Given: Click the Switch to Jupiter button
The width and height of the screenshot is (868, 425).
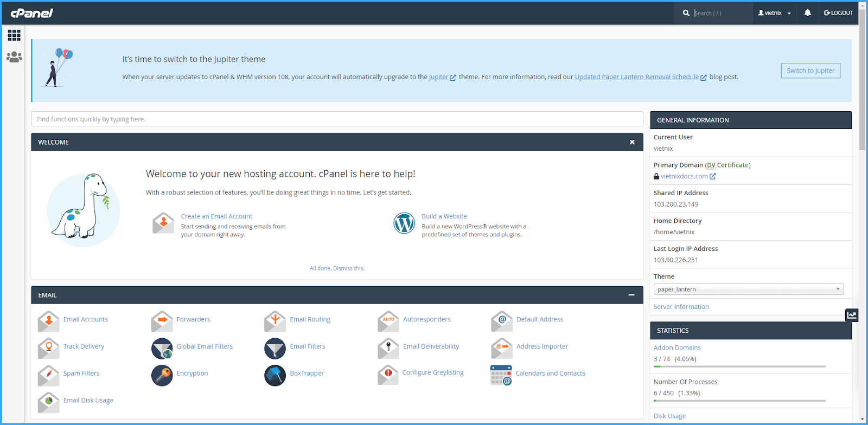Looking at the screenshot, I should [810, 70].
